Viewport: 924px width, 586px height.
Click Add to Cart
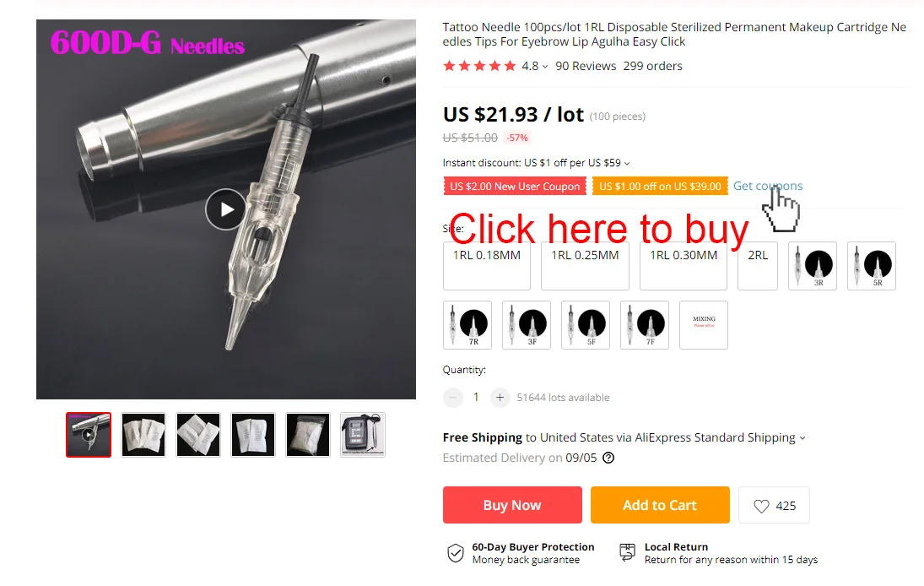click(x=660, y=505)
